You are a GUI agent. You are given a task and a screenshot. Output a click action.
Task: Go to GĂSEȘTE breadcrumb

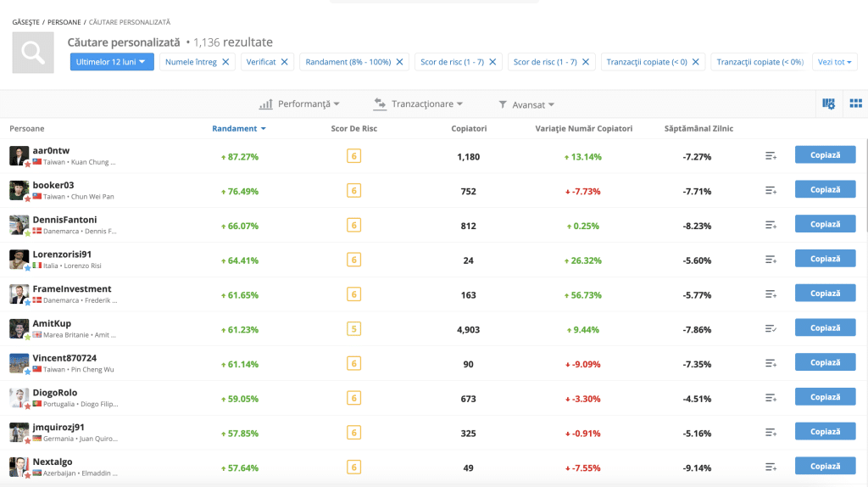pos(25,22)
